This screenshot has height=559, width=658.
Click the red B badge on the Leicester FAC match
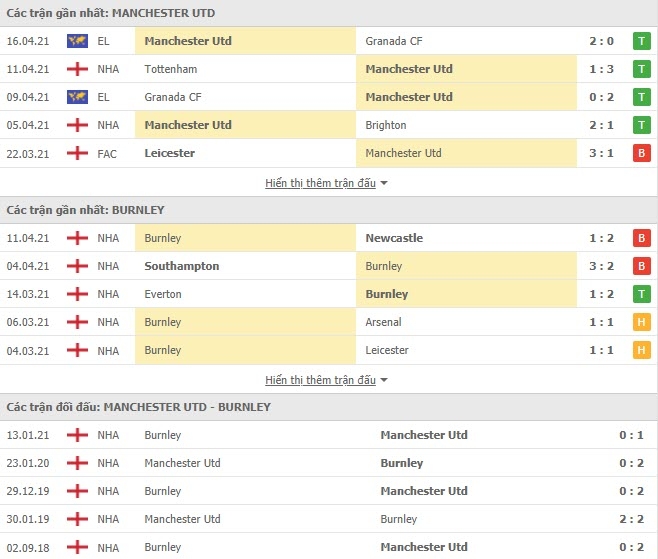click(x=641, y=153)
